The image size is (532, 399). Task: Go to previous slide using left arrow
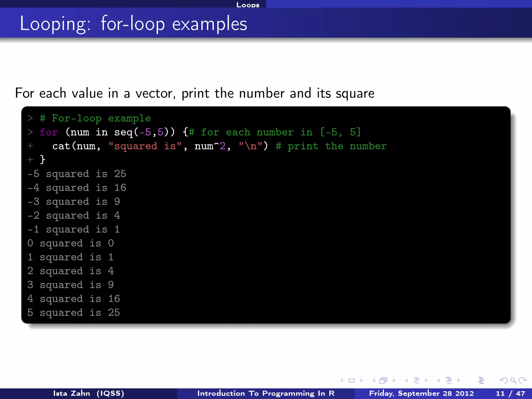pyautogui.click(x=342, y=381)
